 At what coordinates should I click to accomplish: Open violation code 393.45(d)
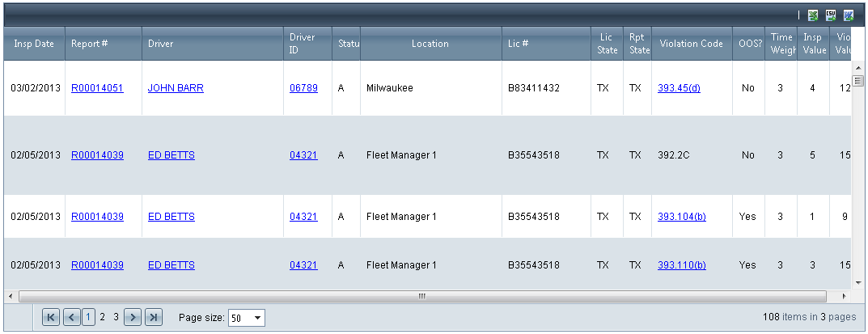click(x=679, y=88)
